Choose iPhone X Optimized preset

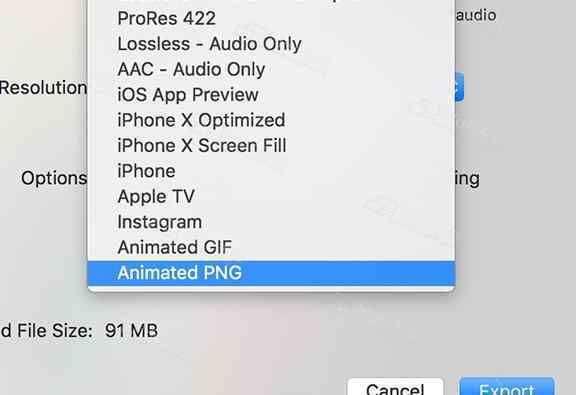pos(271,120)
